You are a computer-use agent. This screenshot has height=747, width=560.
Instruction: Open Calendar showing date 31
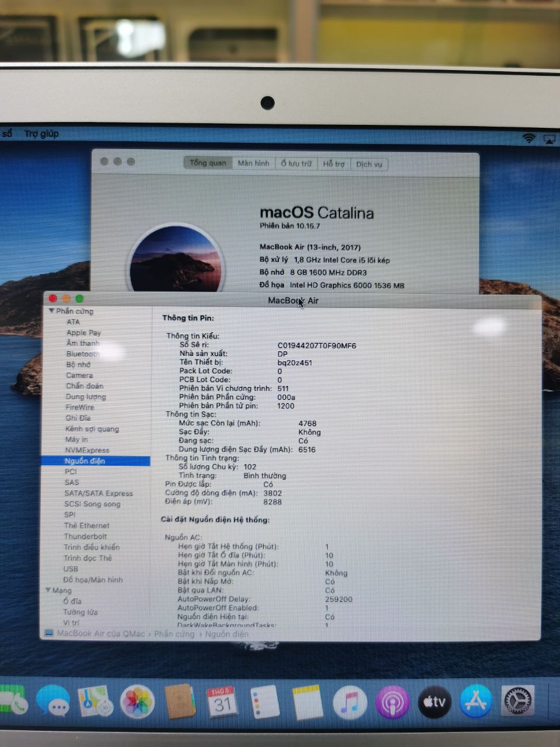pyautogui.click(x=222, y=701)
